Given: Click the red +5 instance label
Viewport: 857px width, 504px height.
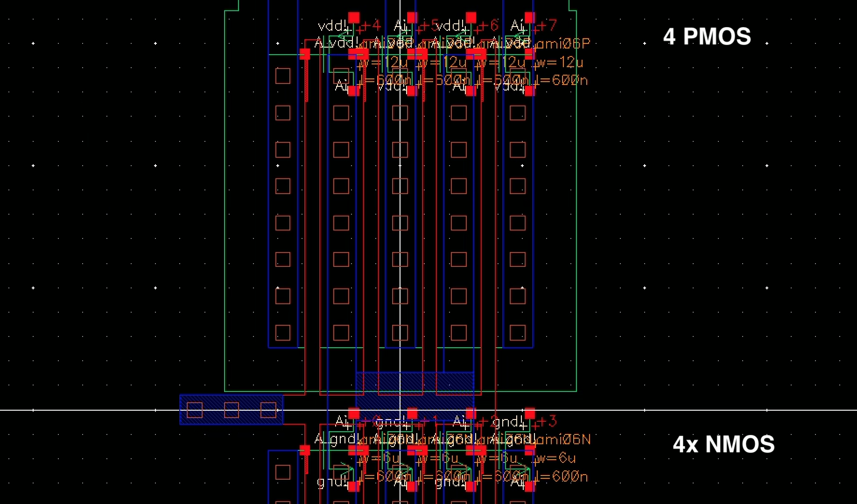Looking at the screenshot, I should (x=429, y=26).
